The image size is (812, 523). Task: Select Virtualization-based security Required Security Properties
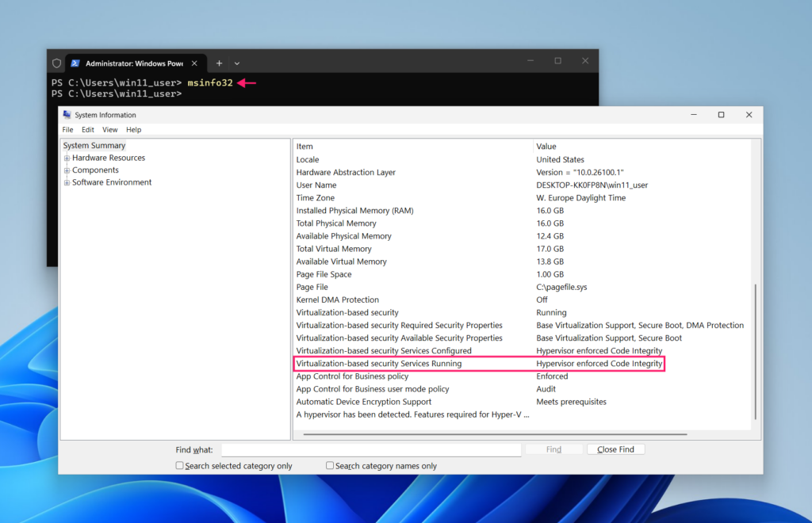(522, 326)
